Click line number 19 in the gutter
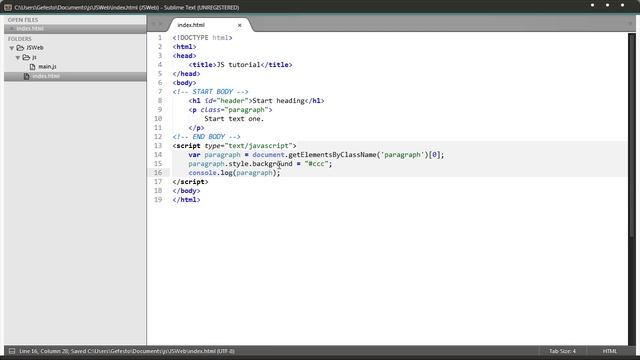The height and width of the screenshot is (360, 640). (x=158, y=200)
